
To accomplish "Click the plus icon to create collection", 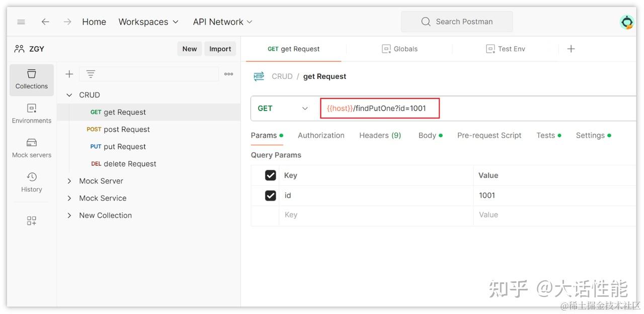I will click(69, 74).
